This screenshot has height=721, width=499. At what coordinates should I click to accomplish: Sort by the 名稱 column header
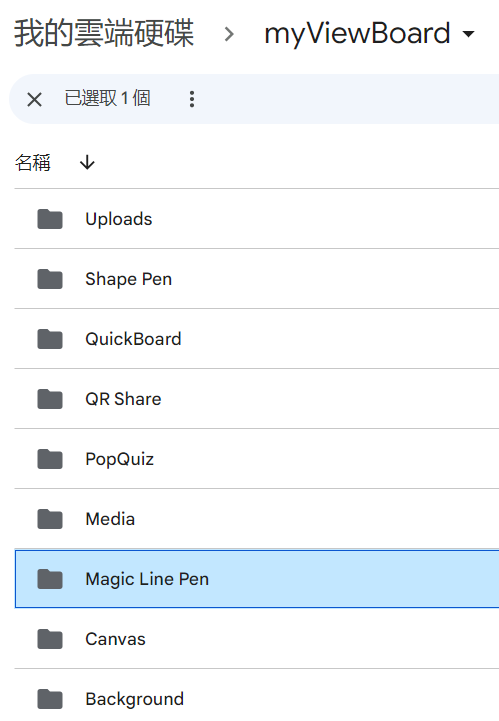coord(33,163)
